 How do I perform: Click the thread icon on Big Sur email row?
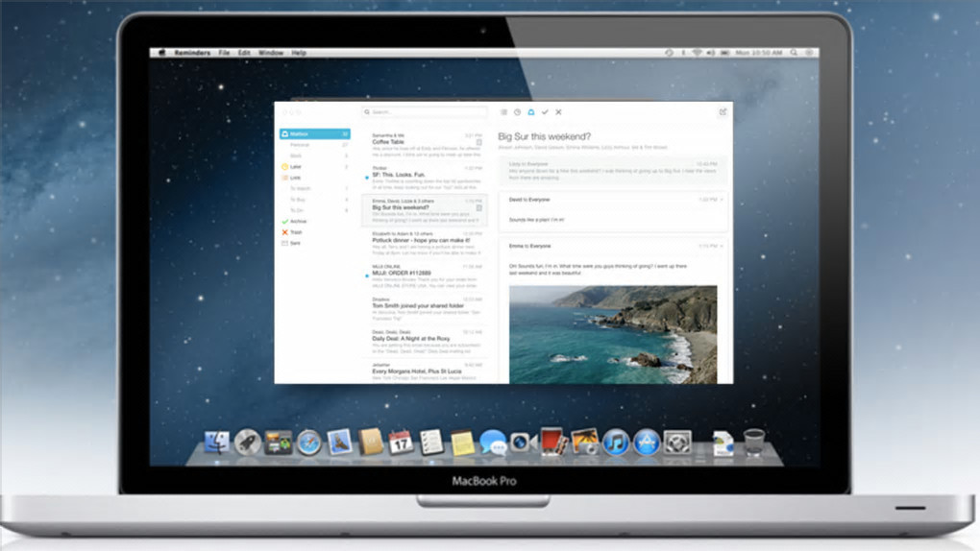(x=479, y=208)
